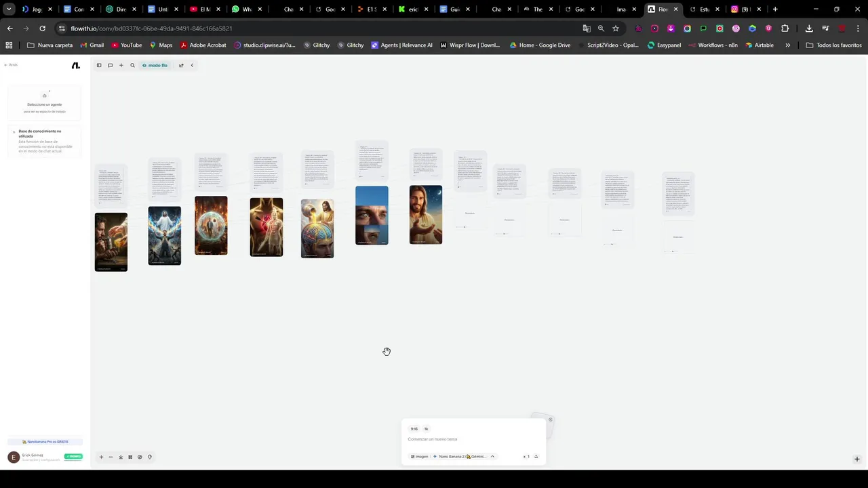868x488 pixels.
Task: Collapse the toolbar with the left chevron
Action: coord(192,65)
